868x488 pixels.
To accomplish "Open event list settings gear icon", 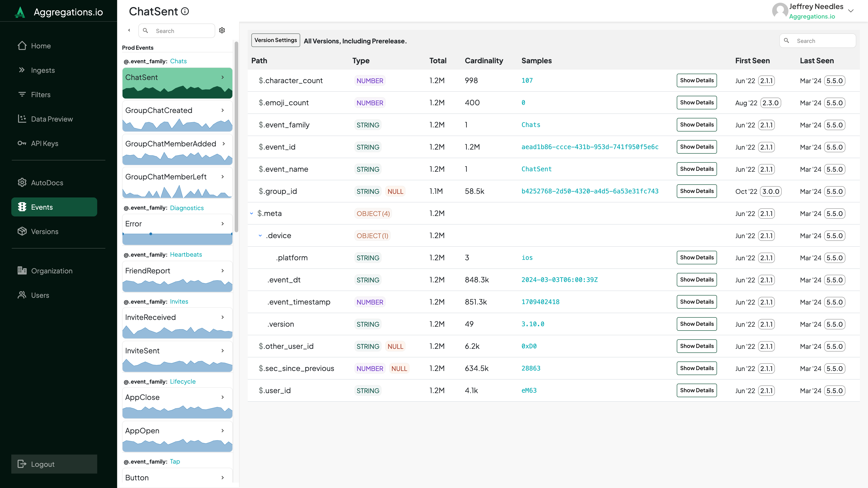I will [x=222, y=30].
